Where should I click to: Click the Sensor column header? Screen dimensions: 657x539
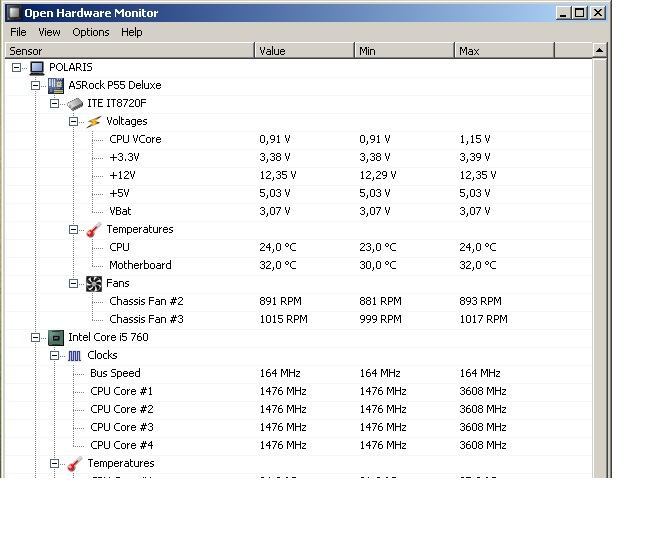click(x=130, y=51)
